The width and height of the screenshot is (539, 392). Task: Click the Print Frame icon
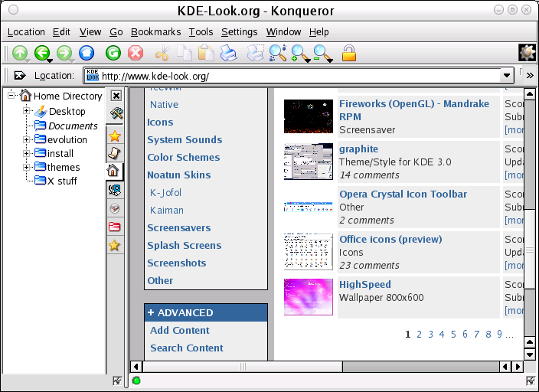tap(256, 54)
